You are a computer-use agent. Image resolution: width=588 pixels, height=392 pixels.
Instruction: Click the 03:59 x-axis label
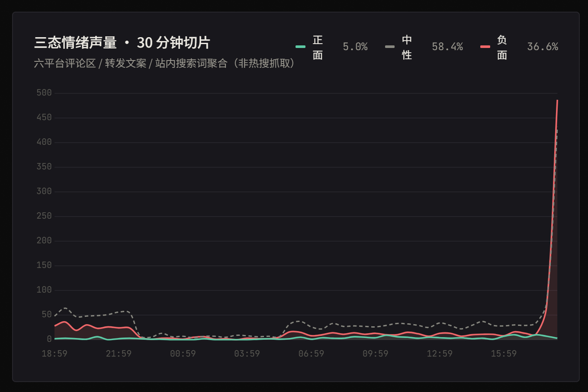[247, 354]
